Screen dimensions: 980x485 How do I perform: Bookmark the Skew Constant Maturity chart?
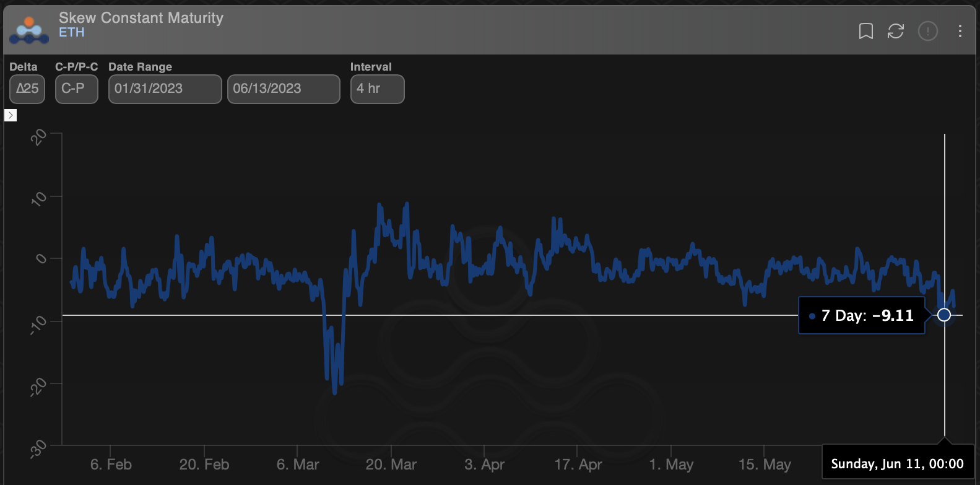pos(865,31)
